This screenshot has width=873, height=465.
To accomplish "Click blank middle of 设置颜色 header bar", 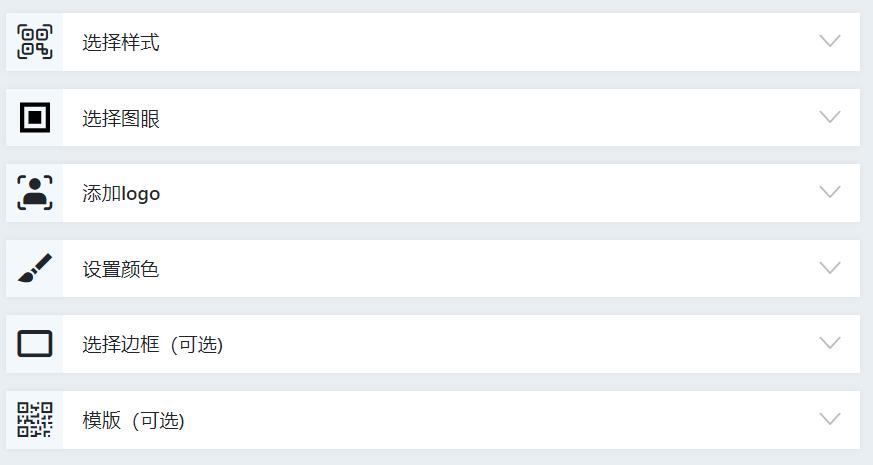I will (480, 268).
